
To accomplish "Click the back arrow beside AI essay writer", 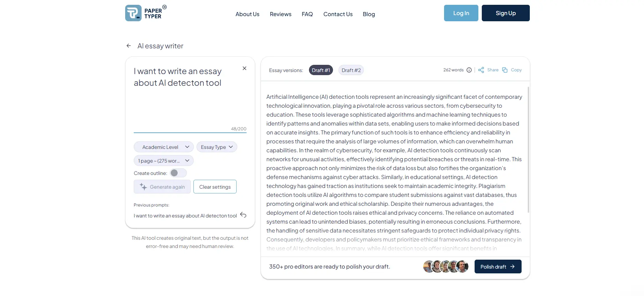I will 129,46.
